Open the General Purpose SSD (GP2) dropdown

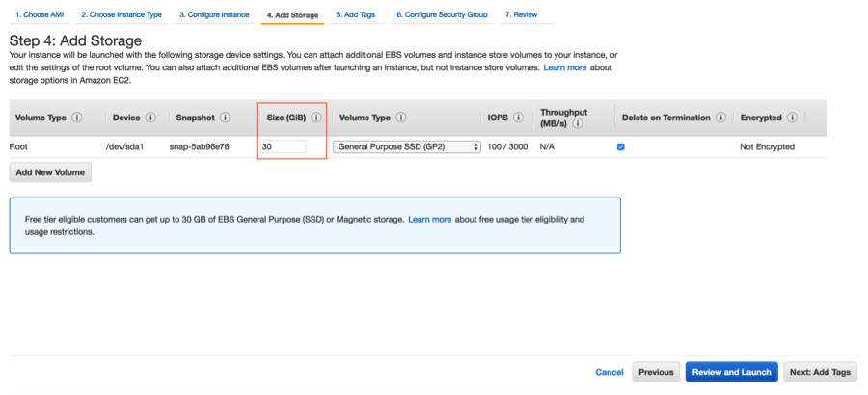point(406,146)
